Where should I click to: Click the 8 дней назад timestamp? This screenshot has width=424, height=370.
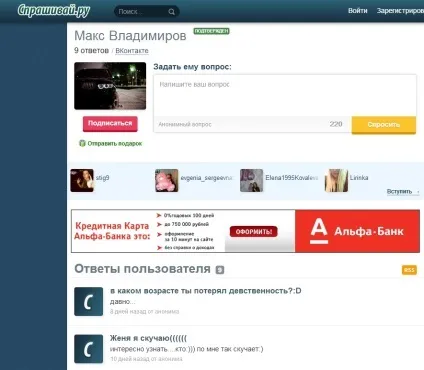144,312
